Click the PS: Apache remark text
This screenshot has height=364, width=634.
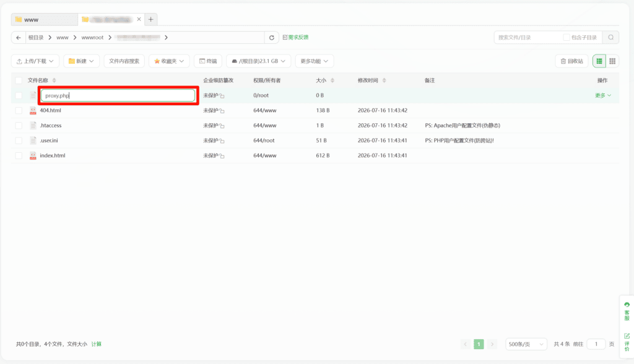tap(462, 126)
